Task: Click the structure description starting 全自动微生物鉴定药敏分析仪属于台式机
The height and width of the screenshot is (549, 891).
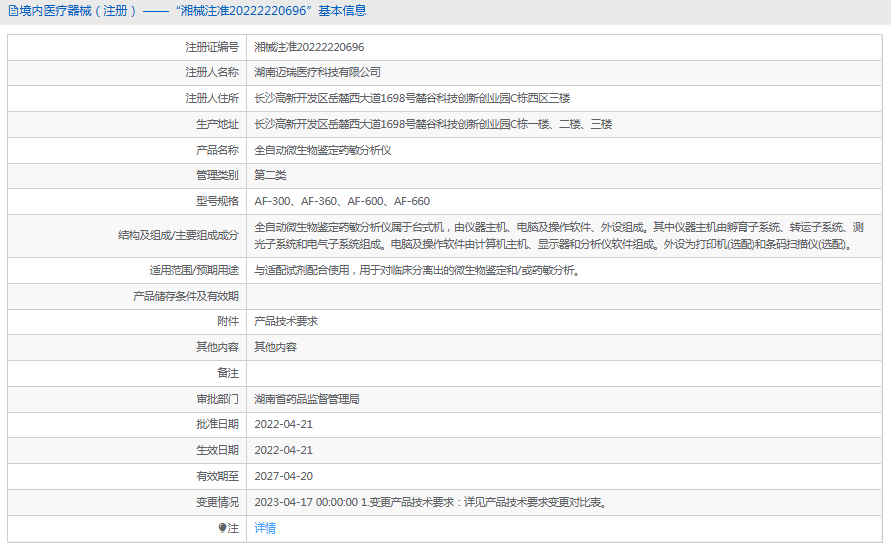Action: tap(559, 236)
